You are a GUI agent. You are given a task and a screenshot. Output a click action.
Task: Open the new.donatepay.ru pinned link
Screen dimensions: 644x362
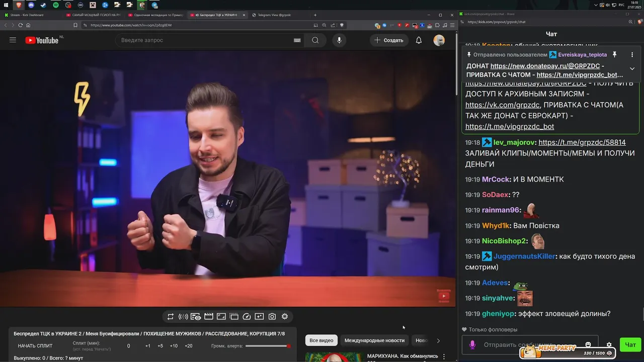pyautogui.click(x=545, y=66)
